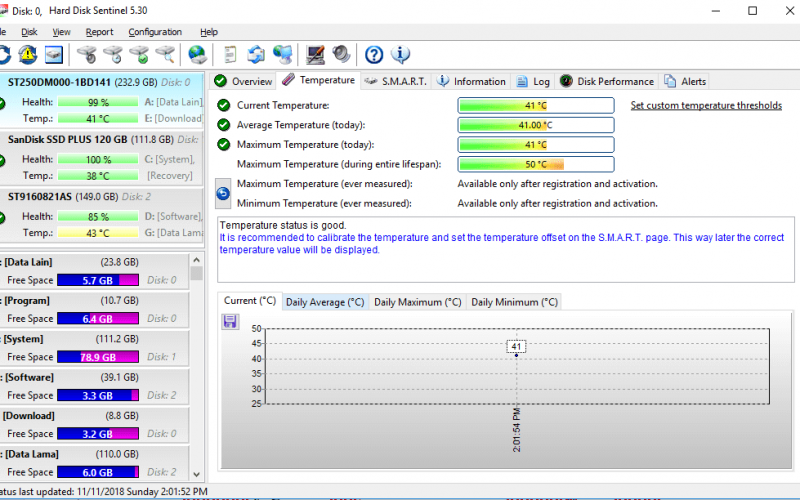Click the 41 data point label on graph

(x=516, y=346)
